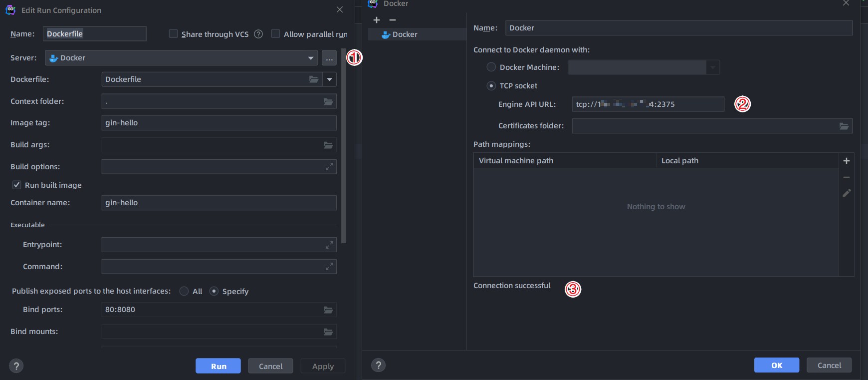Browse Certificates folder icon

(x=844, y=126)
